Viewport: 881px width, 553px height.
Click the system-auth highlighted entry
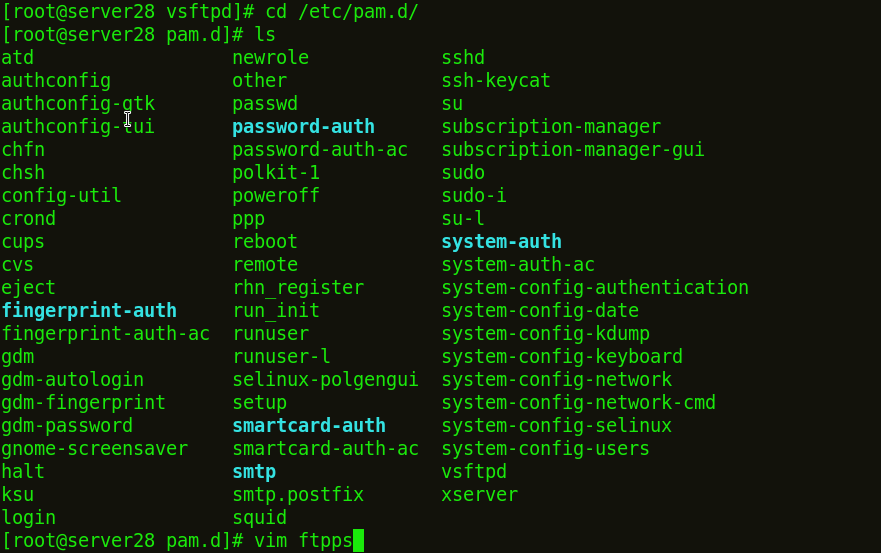pos(501,242)
